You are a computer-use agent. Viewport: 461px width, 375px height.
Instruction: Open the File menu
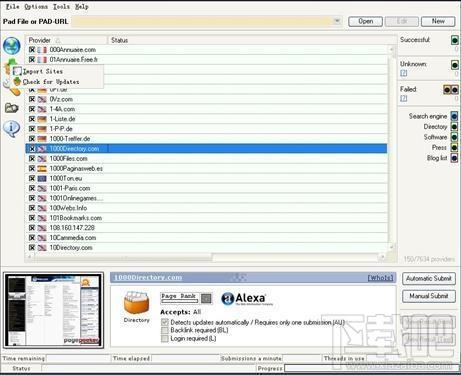(13, 7)
